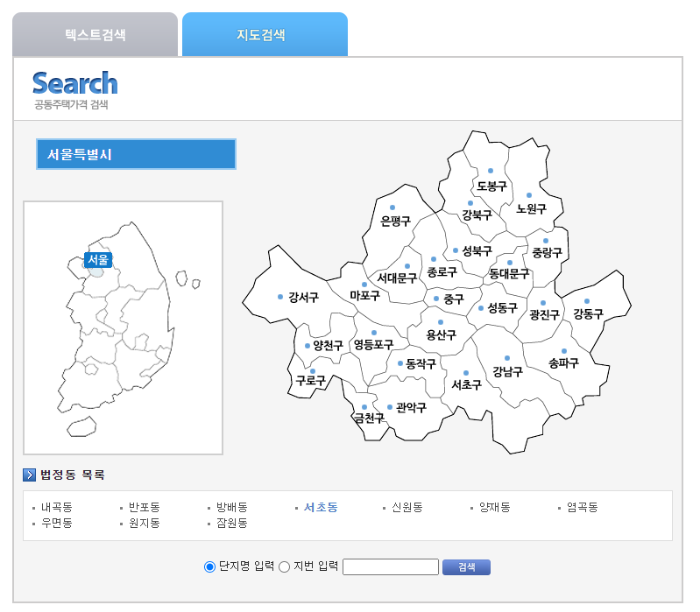This screenshot has height=612, width=700.
Task: Select 중구 district on the map
Action: point(454,299)
